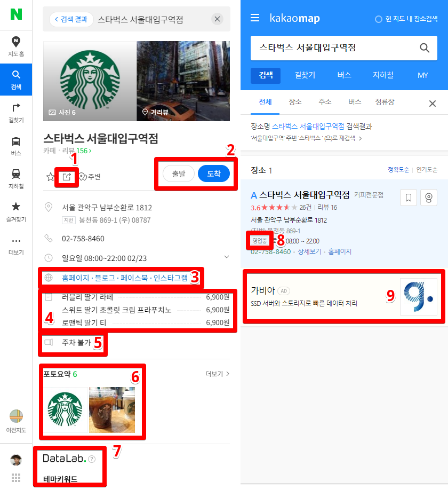This screenshot has width=448, height=489.
Task: Open the apps grid icon
Action: coord(16,477)
